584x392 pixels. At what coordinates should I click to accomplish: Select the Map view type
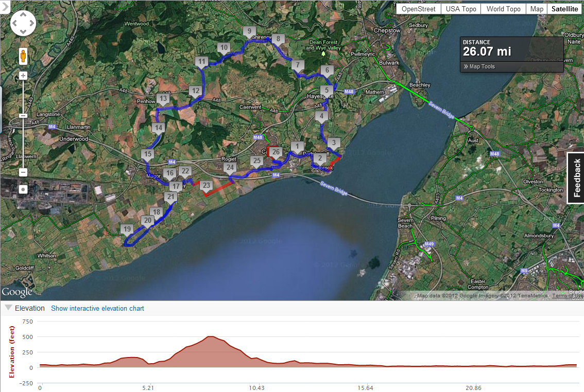[537, 9]
